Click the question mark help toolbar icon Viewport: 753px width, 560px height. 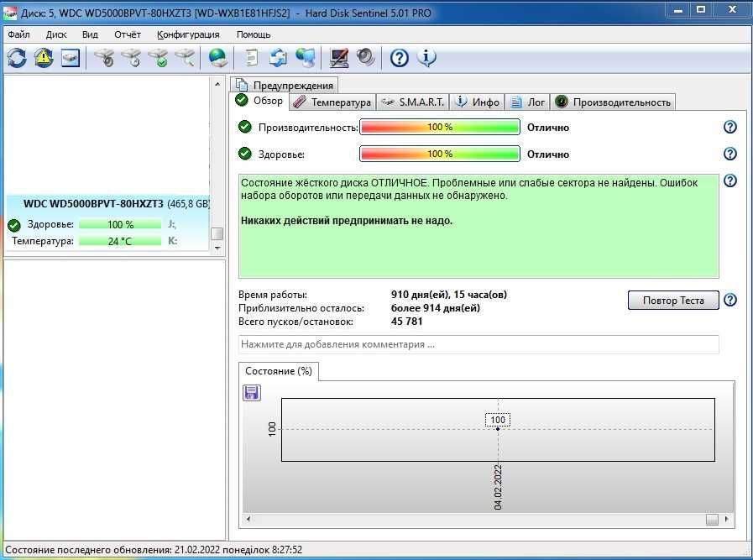(x=399, y=58)
